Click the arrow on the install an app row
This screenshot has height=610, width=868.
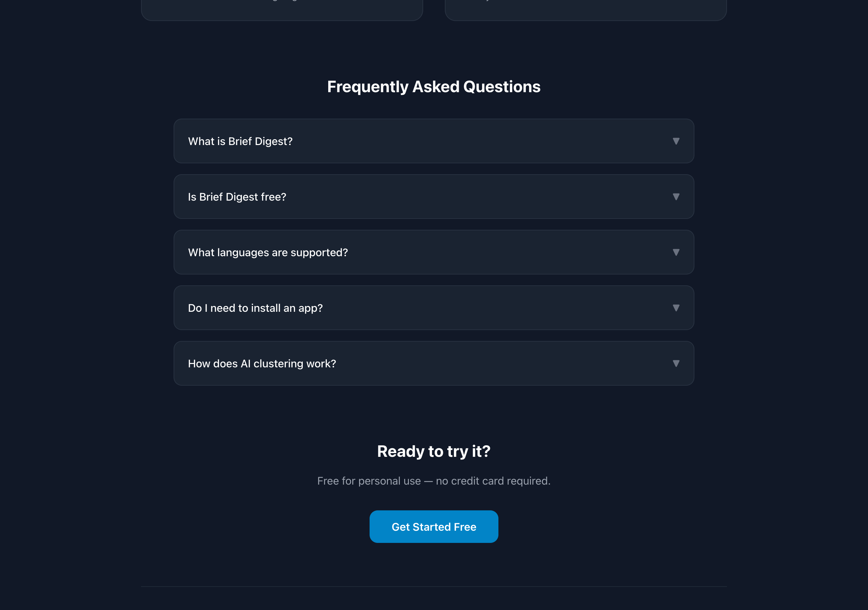click(676, 308)
